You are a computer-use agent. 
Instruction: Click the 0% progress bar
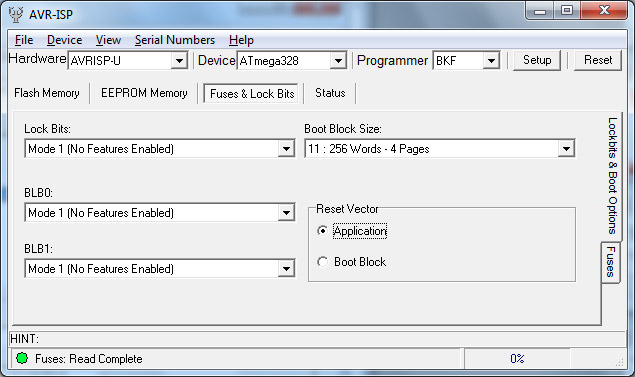pos(517,358)
